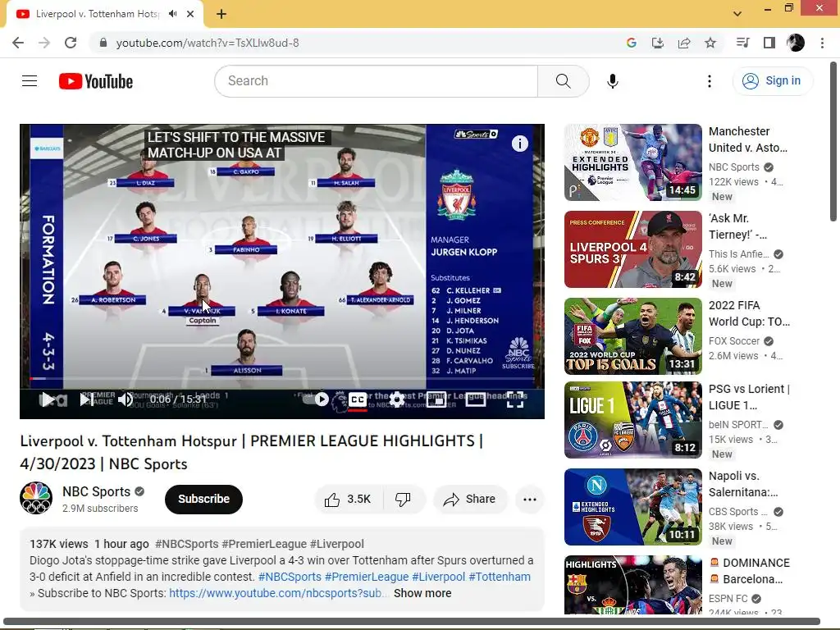Open media control button in toolbar
This screenshot has height=630, width=840.
(742, 43)
